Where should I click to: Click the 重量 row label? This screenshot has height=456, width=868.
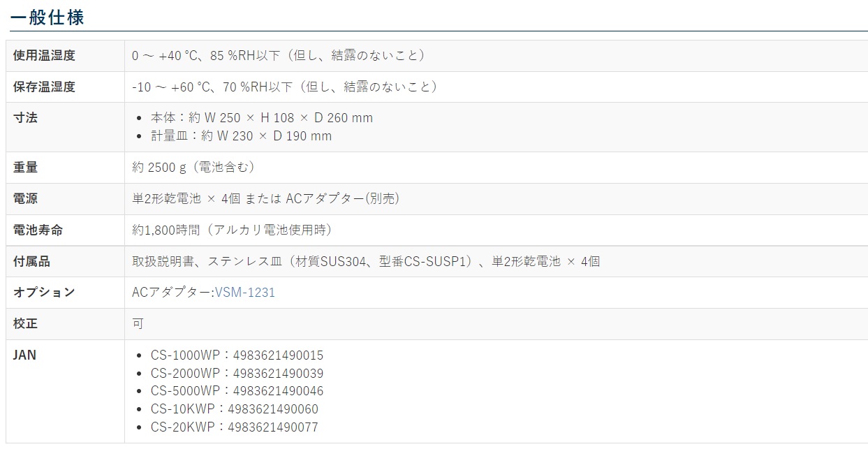[x=26, y=168]
